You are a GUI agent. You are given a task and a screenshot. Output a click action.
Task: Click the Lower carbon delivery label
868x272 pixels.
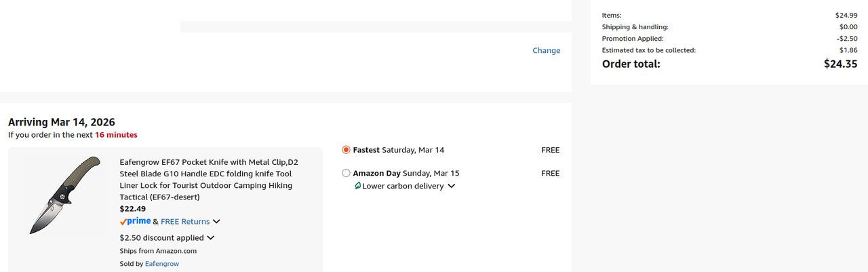pos(403,186)
